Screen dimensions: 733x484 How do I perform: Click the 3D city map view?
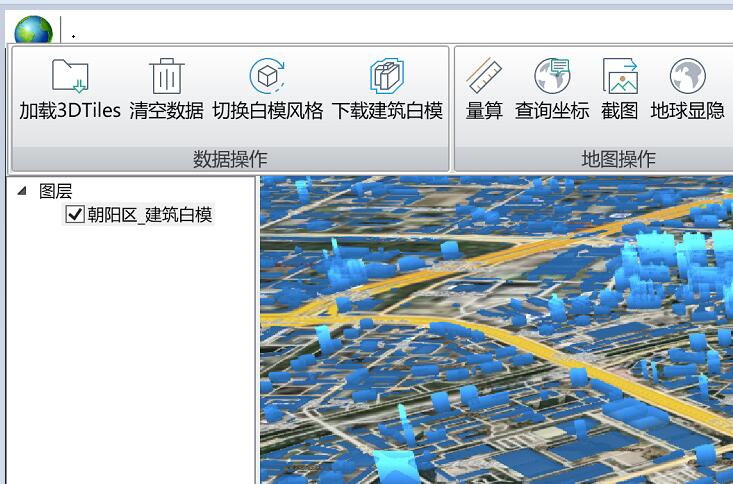click(496, 330)
